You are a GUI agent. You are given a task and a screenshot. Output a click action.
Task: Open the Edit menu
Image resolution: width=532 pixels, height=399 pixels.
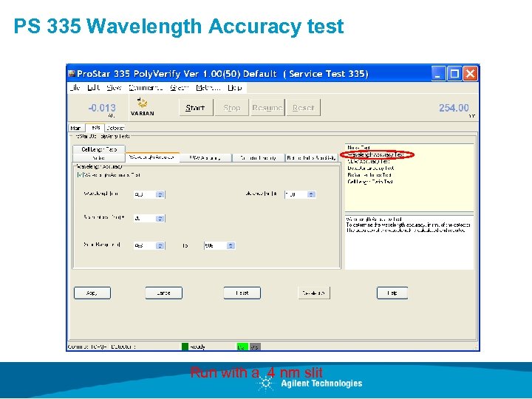[94, 88]
